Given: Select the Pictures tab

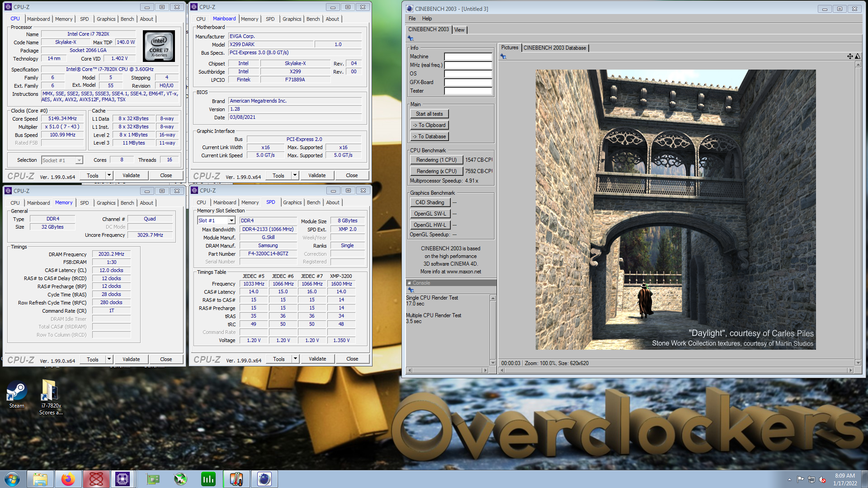Looking at the screenshot, I should (x=509, y=47).
